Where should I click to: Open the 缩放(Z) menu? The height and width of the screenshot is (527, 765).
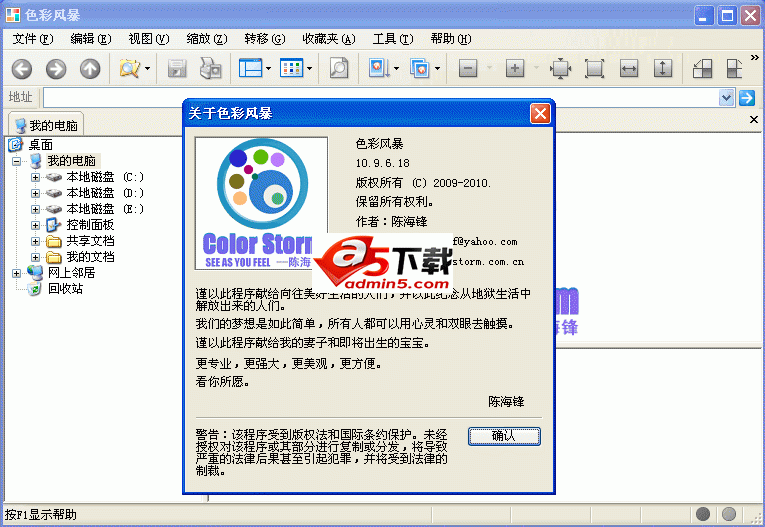207,39
